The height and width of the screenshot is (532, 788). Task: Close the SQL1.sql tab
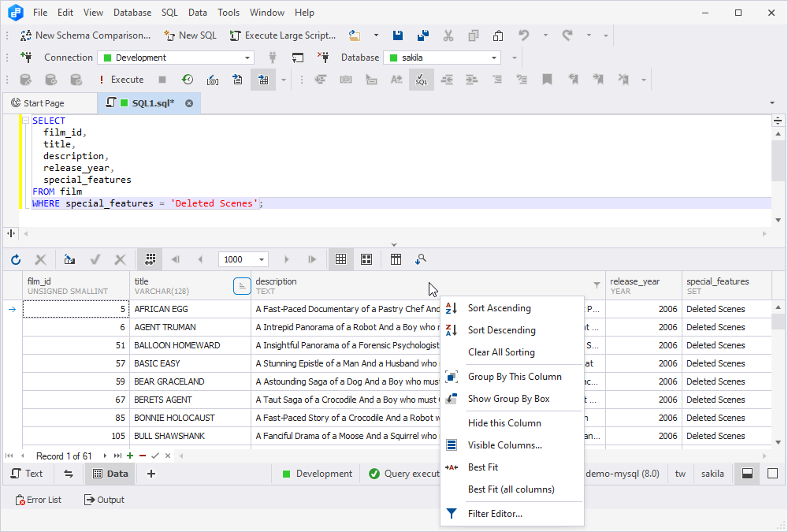click(x=189, y=103)
